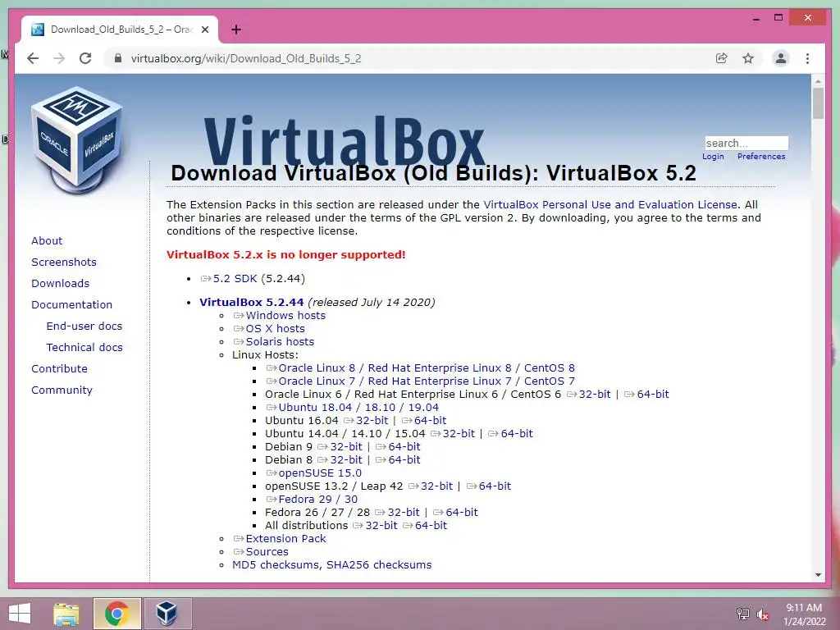Click the browser back arrow
Image resolution: width=840 pixels, height=630 pixels.
pos(33,58)
